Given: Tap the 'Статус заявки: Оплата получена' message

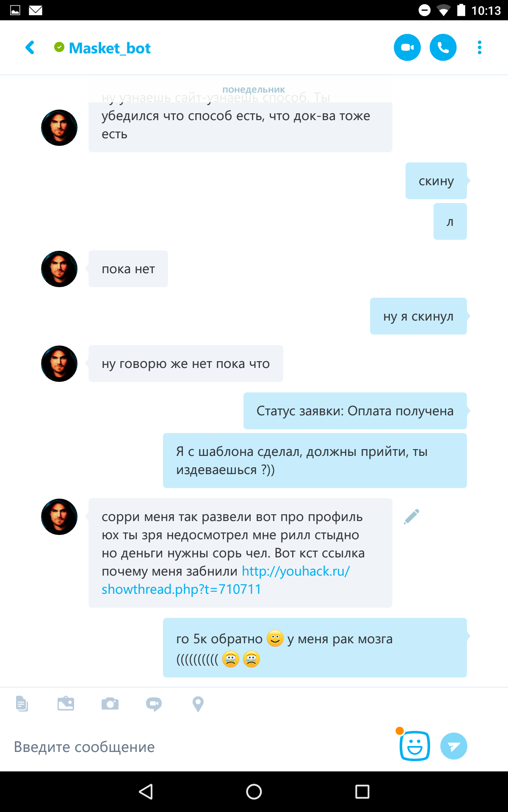Looking at the screenshot, I should (x=355, y=411).
